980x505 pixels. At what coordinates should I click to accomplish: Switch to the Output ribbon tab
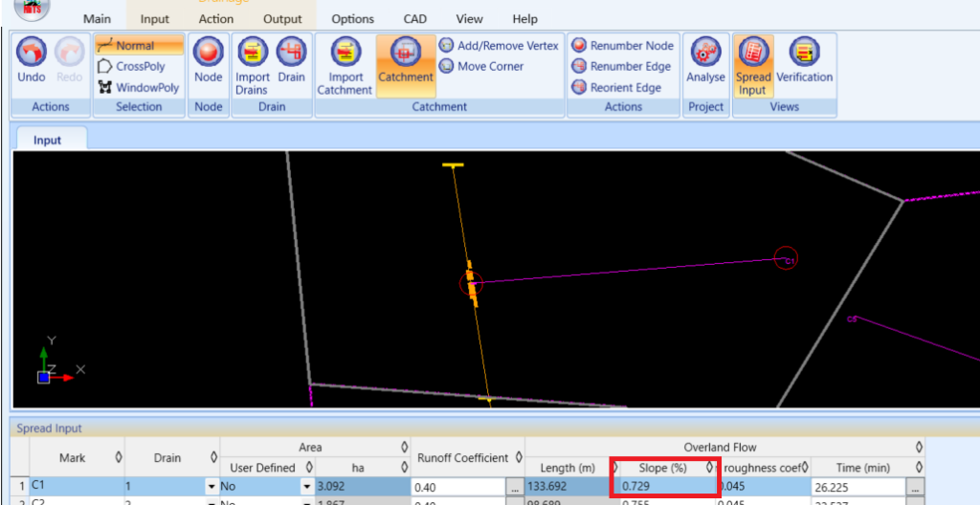(x=282, y=19)
